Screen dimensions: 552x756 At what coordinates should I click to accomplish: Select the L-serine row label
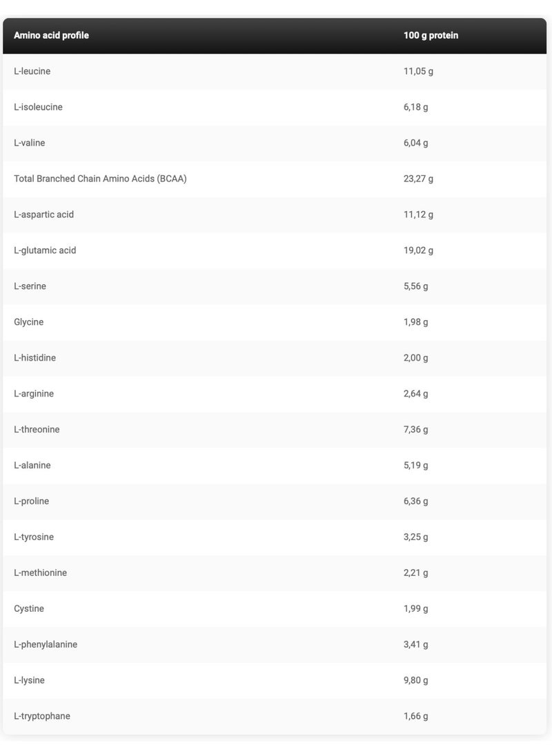point(30,286)
